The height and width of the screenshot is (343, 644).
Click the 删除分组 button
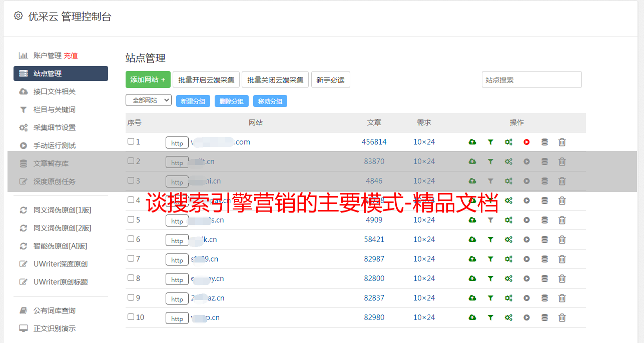[x=232, y=101]
